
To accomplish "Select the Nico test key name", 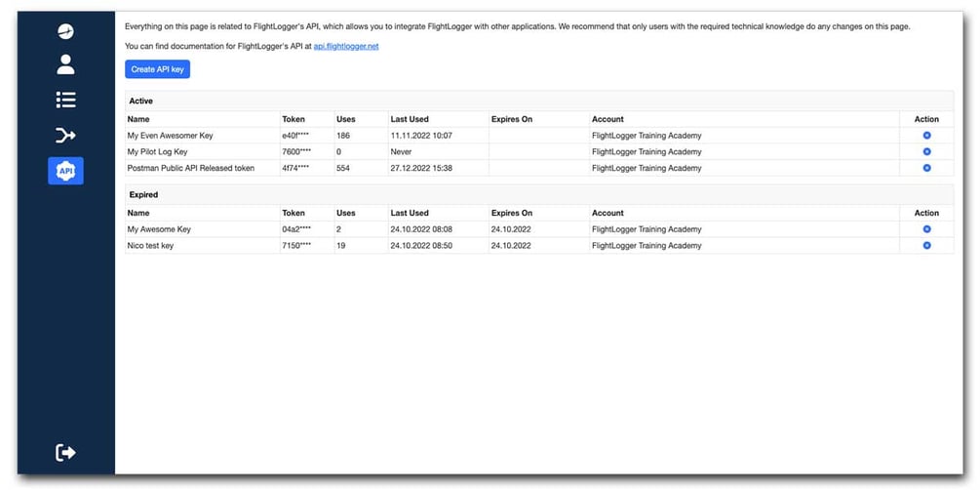I will click(x=150, y=246).
